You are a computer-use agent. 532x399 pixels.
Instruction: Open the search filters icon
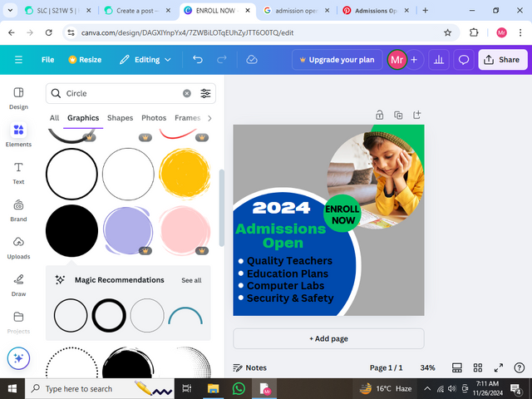pos(205,93)
